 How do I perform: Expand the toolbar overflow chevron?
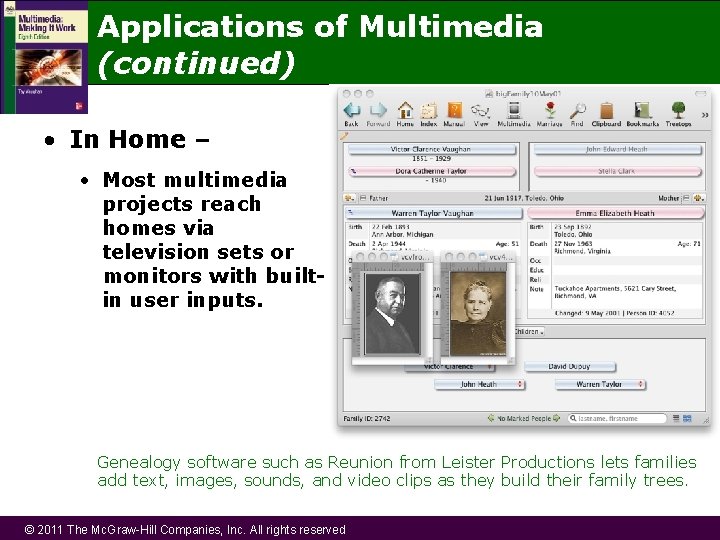705,115
